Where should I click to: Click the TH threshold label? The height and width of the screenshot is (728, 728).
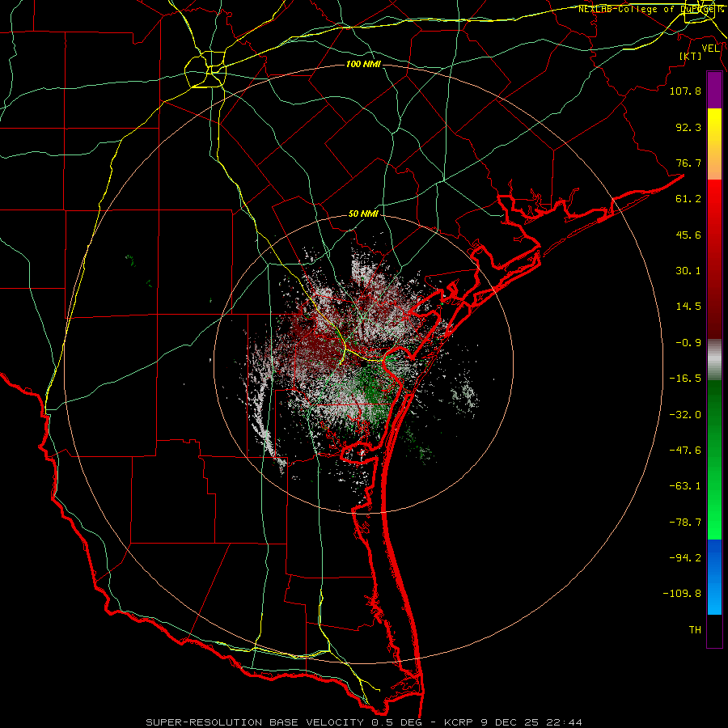tap(695, 630)
